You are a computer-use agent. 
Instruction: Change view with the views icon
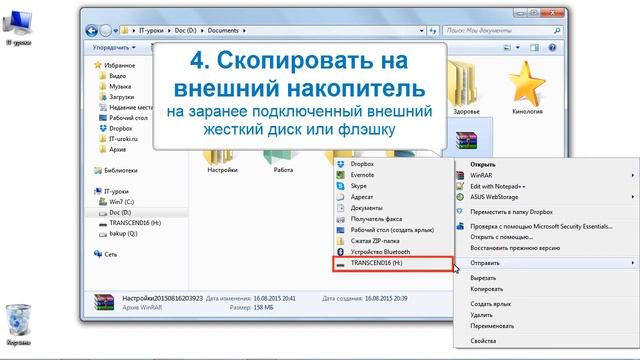(507, 48)
